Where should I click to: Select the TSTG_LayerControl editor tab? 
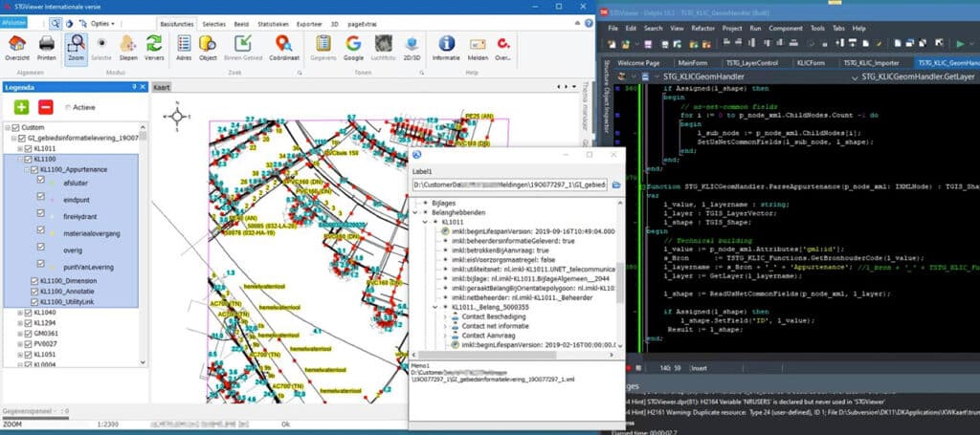coord(752,63)
